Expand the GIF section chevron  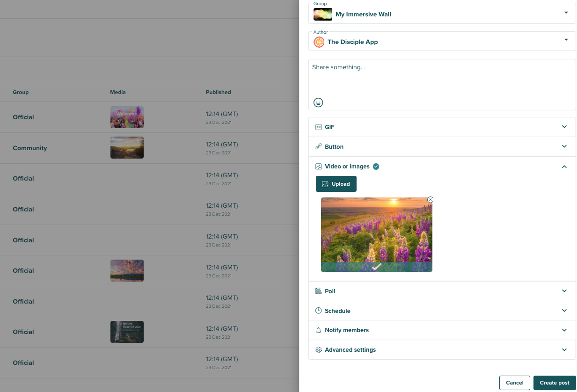pyautogui.click(x=564, y=127)
